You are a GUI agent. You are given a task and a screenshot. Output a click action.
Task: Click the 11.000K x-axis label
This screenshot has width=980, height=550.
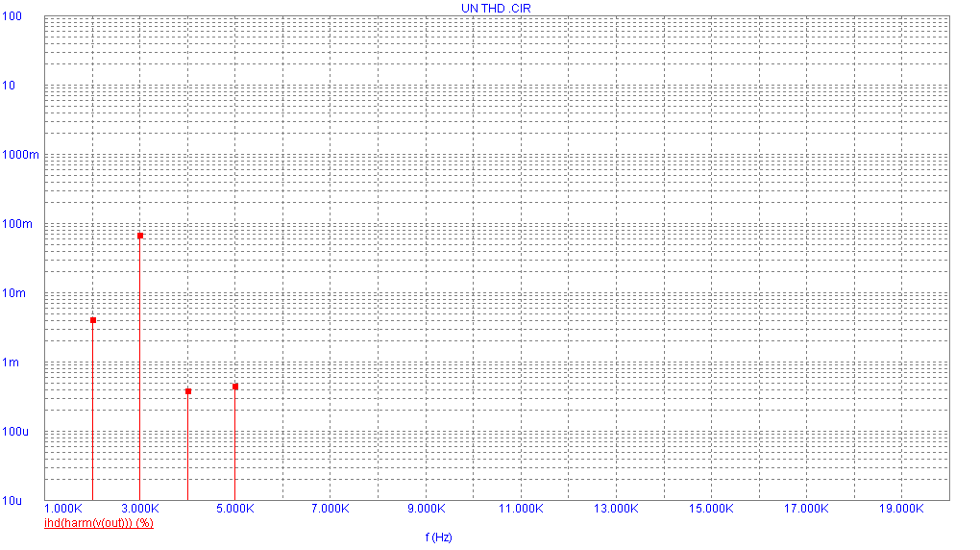521,509
